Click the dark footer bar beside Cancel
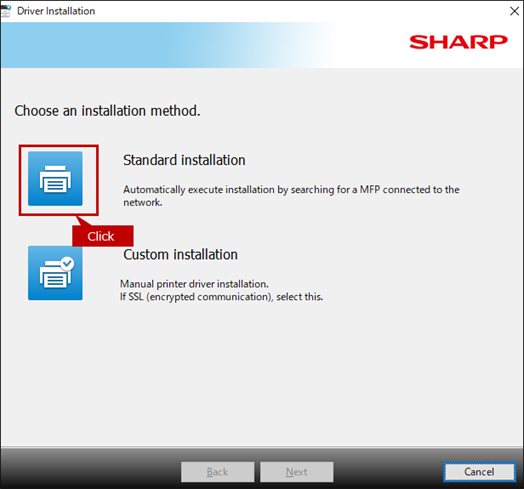This screenshot has height=489, width=524. pos(388,472)
